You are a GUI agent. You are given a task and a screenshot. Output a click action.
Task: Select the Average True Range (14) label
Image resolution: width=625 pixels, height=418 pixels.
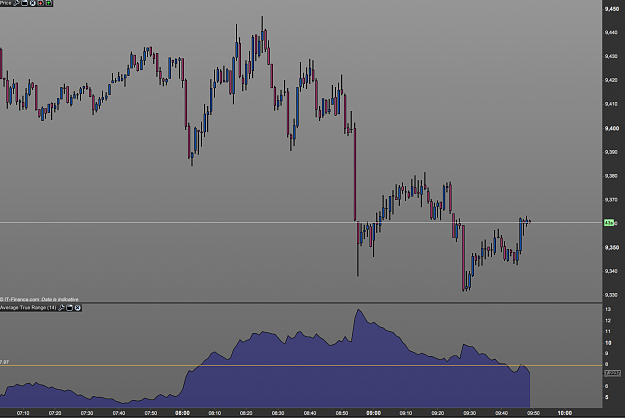tap(28, 308)
